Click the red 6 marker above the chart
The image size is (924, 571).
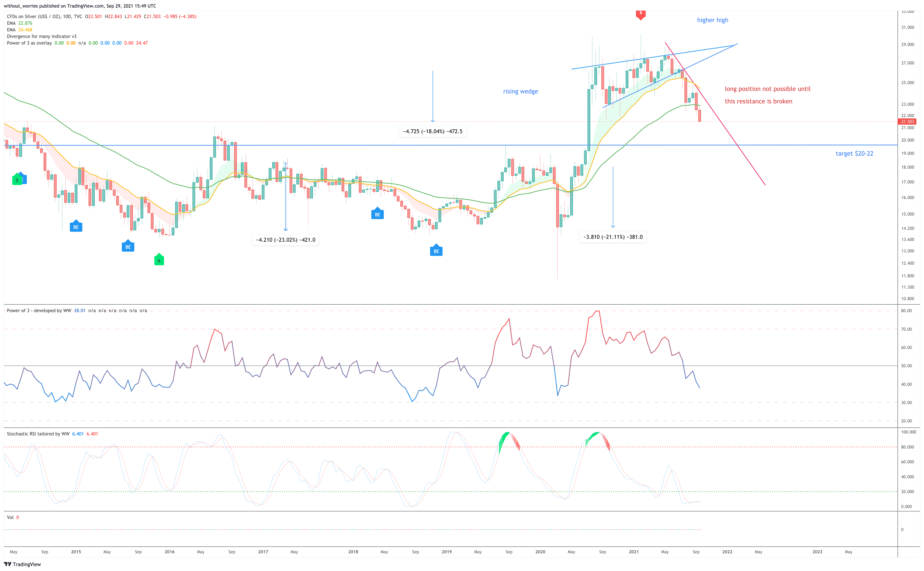[x=640, y=14]
